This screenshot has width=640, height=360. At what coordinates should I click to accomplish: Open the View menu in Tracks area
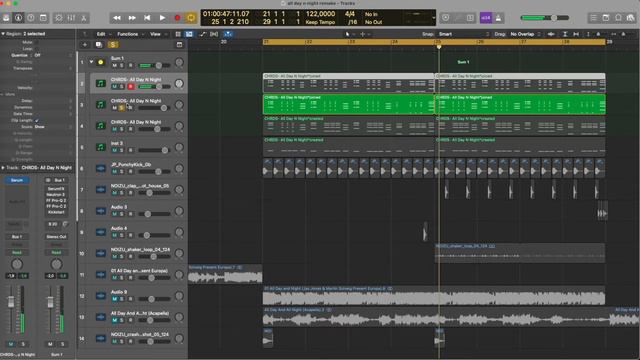point(157,34)
